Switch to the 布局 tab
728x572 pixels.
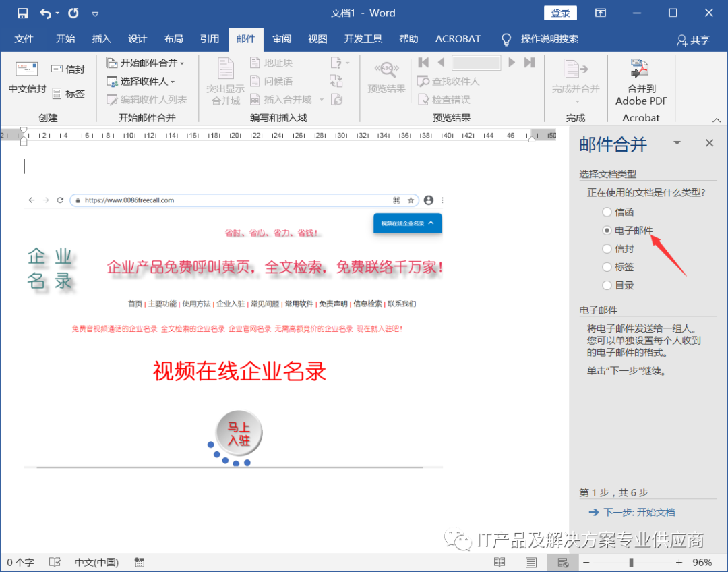click(x=173, y=39)
